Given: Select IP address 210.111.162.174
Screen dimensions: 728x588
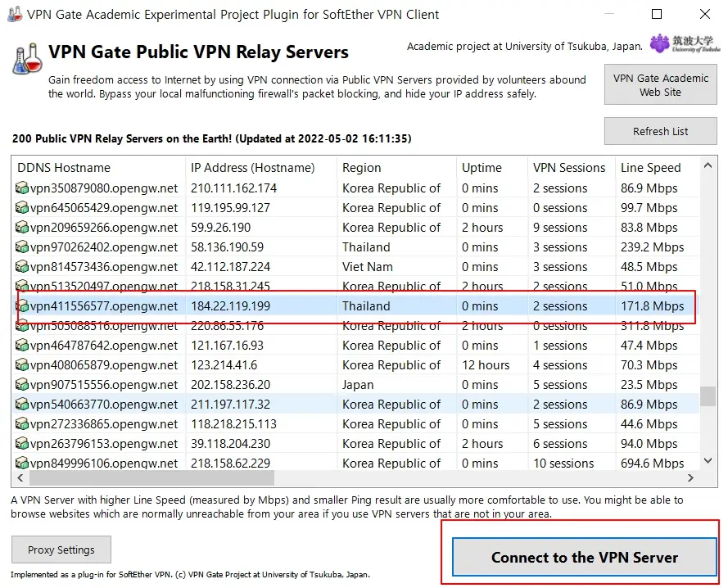Looking at the screenshot, I should tap(233, 188).
